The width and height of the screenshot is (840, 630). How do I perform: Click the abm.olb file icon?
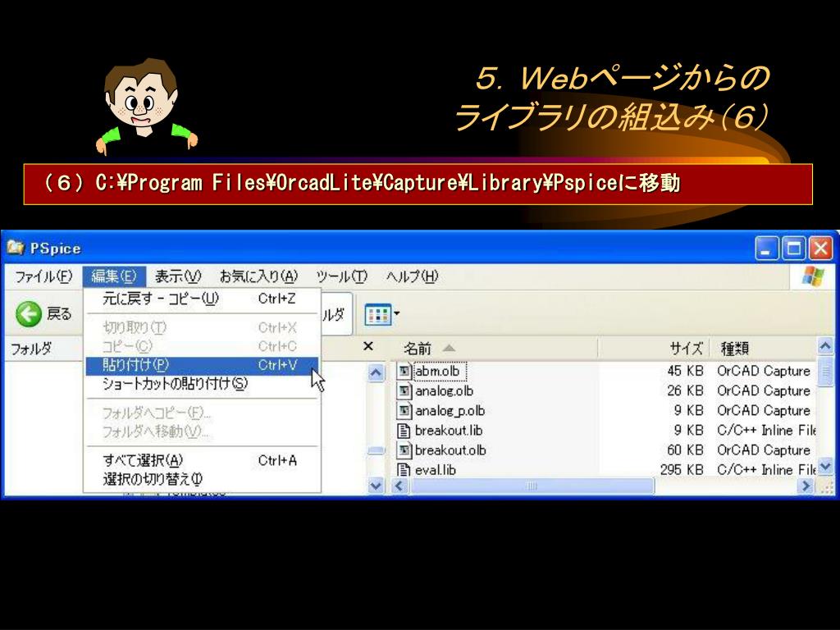pos(404,371)
